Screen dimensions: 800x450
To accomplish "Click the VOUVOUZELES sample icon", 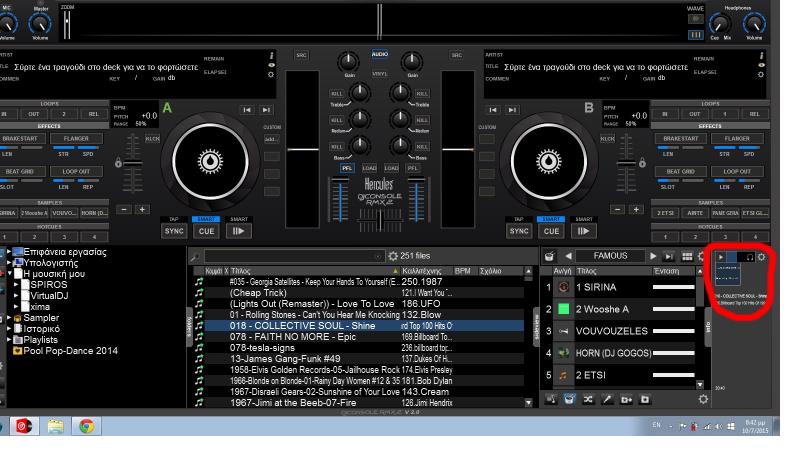I will [563, 331].
